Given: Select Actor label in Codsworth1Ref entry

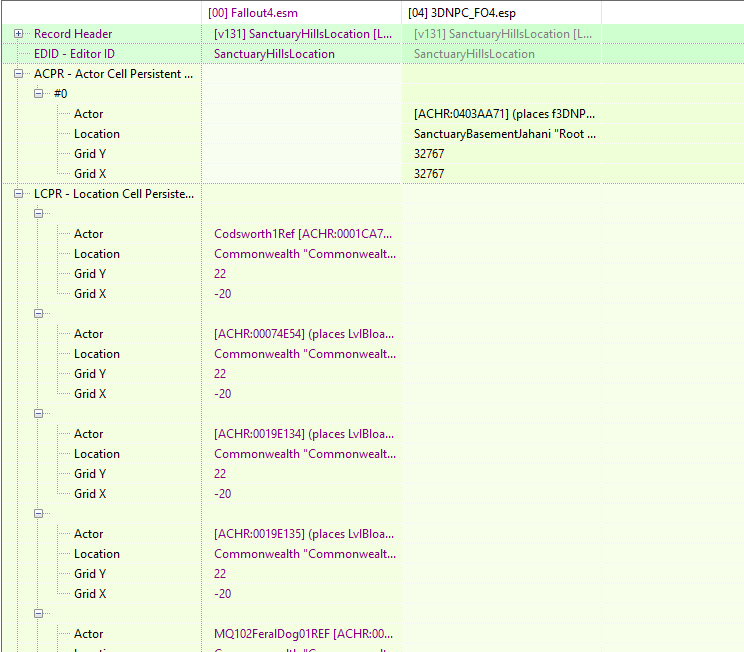Looking at the screenshot, I should [88, 233].
